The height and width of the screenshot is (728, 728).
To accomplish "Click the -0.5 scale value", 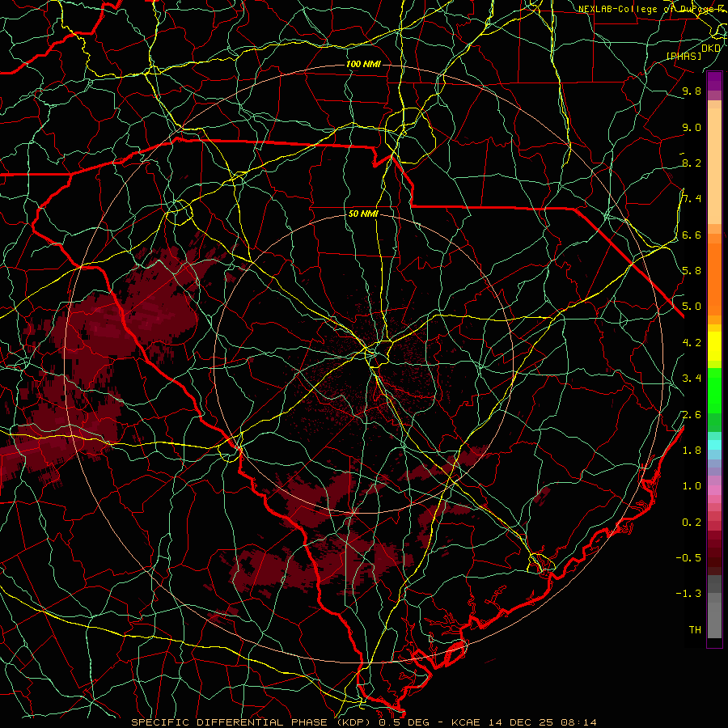I will (x=688, y=558).
